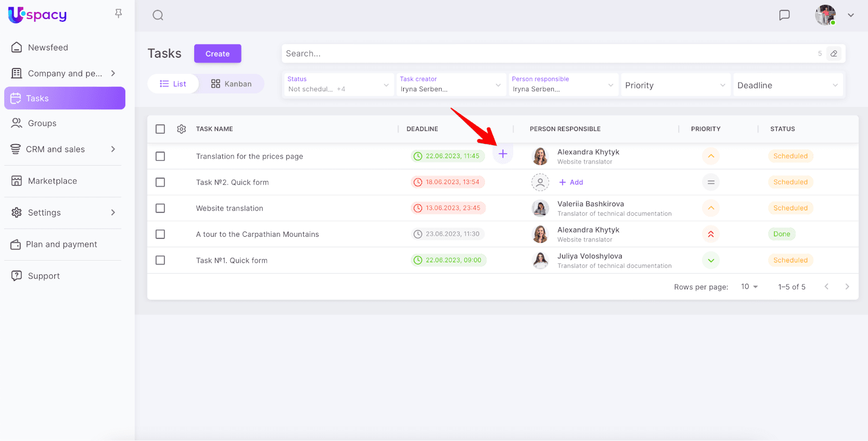Image resolution: width=868 pixels, height=441 pixels.
Task: Add a responsible person to Task №2
Action: [571, 182]
